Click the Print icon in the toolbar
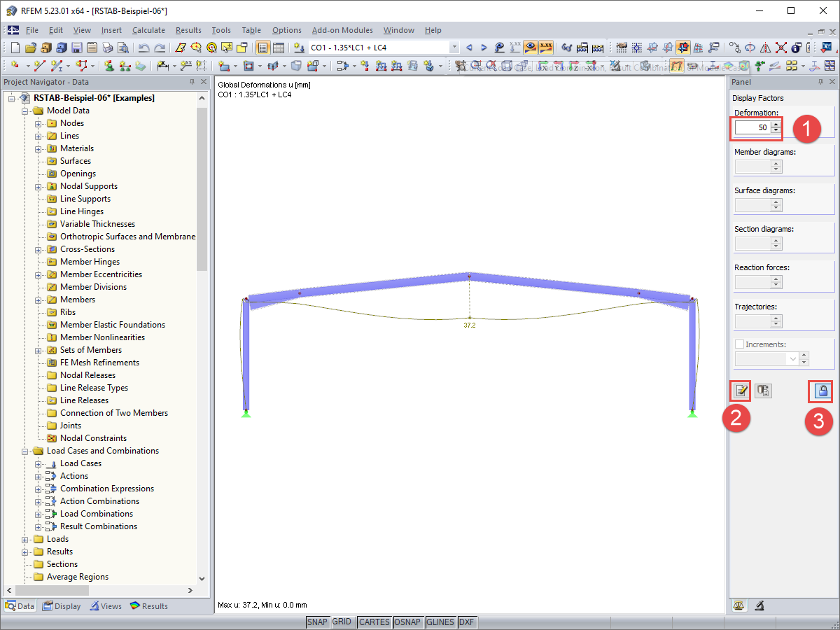This screenshot has width=840, height=630. (x=108, y=48)
